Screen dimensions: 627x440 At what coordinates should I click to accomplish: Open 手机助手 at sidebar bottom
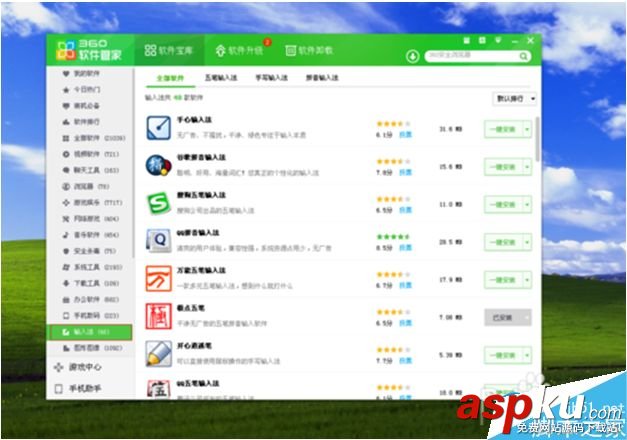78,388
